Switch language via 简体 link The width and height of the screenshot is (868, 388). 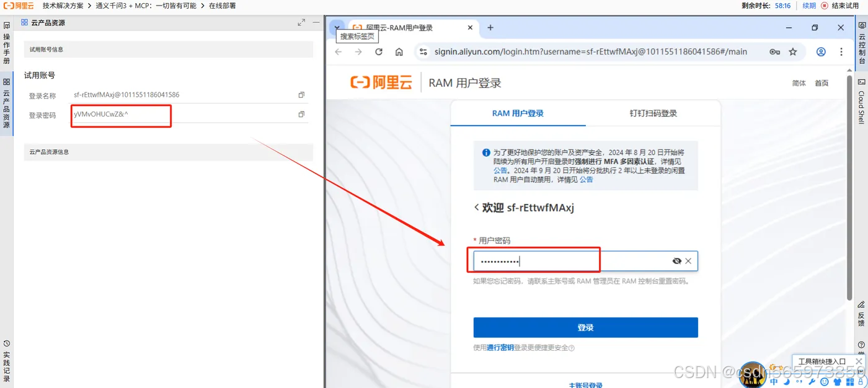point(799,83)
